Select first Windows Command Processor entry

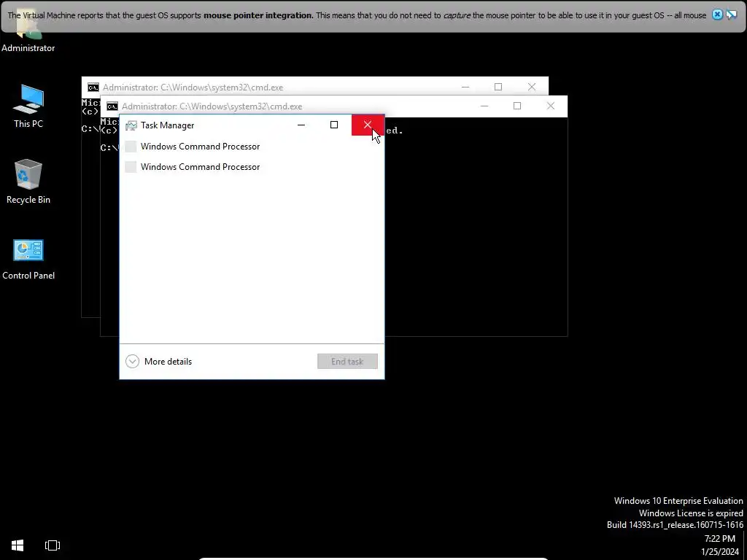click(252, 146)
